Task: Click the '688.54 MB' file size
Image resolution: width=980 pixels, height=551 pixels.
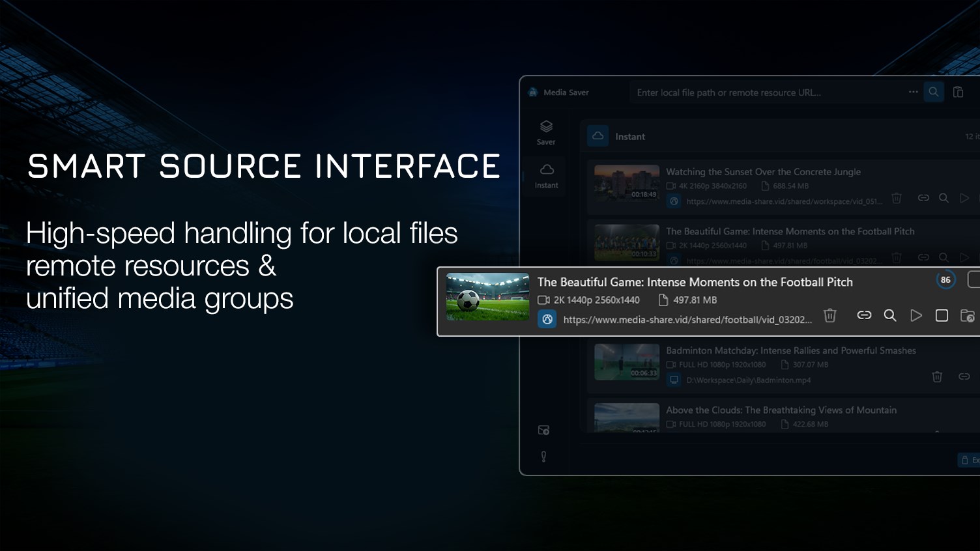Action: (x=790, y=186)
